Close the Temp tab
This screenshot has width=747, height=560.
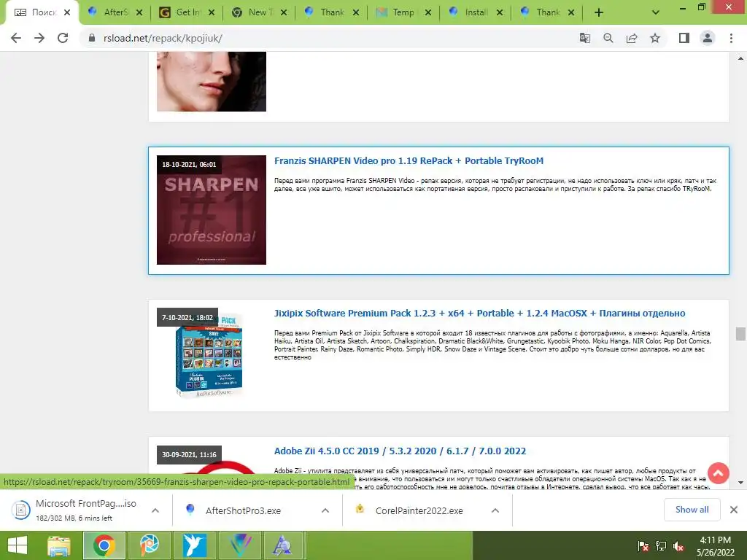pyautogui.click(x=427, y=13)
